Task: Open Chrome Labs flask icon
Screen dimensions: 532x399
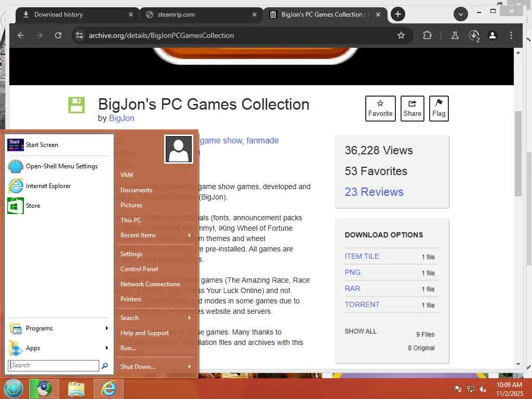Action: [455, 35]
